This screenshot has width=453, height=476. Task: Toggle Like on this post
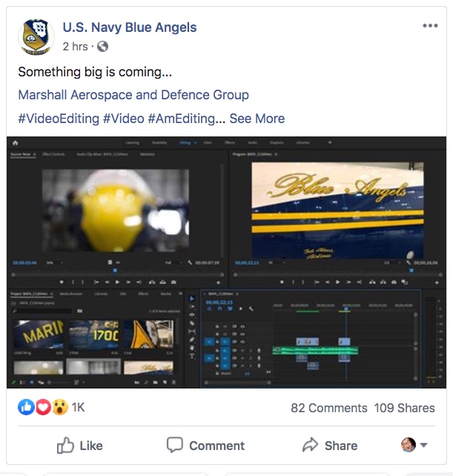[x=79, y=446]
